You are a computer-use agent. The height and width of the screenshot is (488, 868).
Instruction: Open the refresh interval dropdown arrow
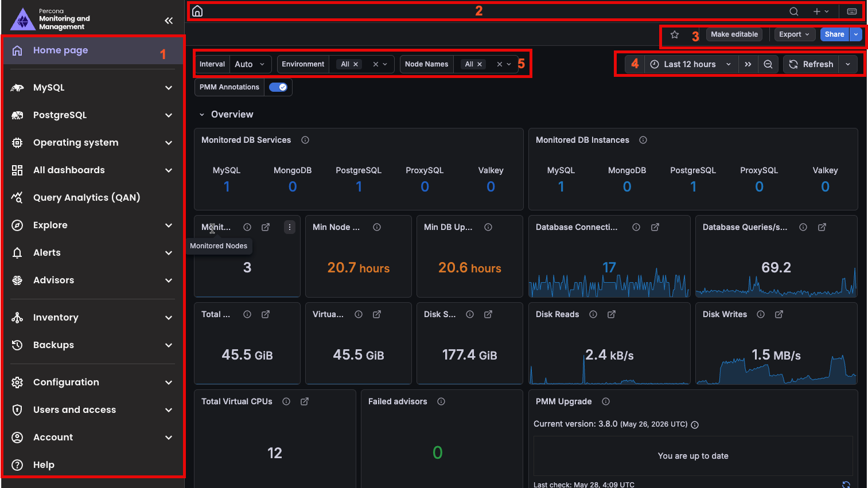point(848,64)
